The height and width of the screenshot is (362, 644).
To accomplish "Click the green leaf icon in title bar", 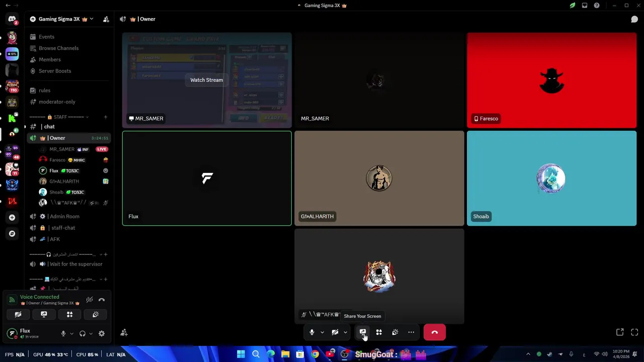I will (x=573, y=6).
